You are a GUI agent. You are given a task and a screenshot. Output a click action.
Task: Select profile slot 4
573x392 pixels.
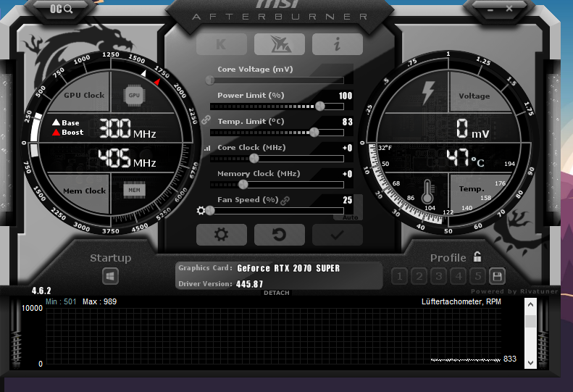459,276
